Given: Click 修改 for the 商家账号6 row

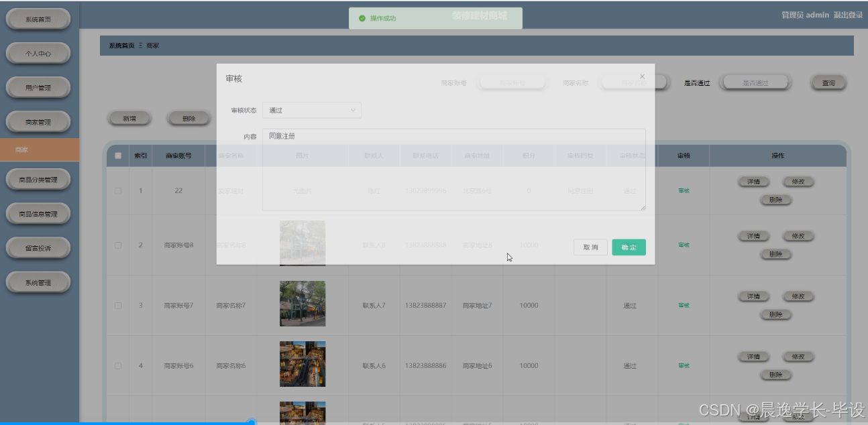Looking at the screenshot, I should click(x=798, y=357).
